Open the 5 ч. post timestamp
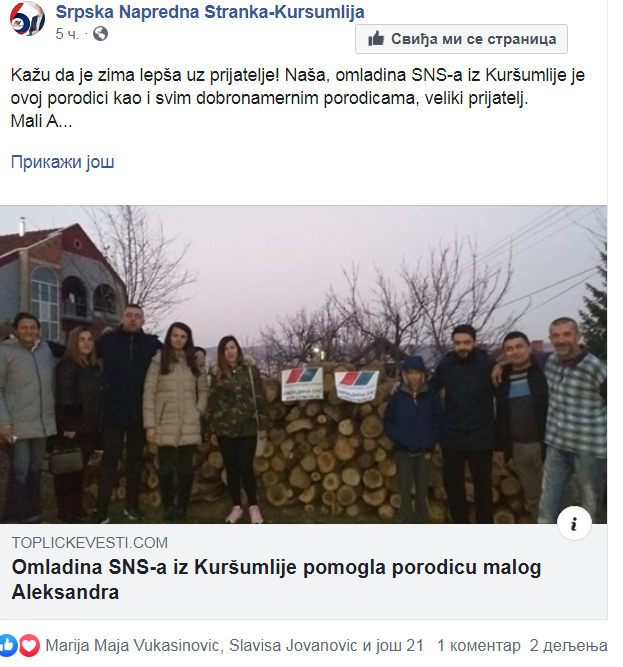This screenshot has width=623, height=667. coord(67,34)
